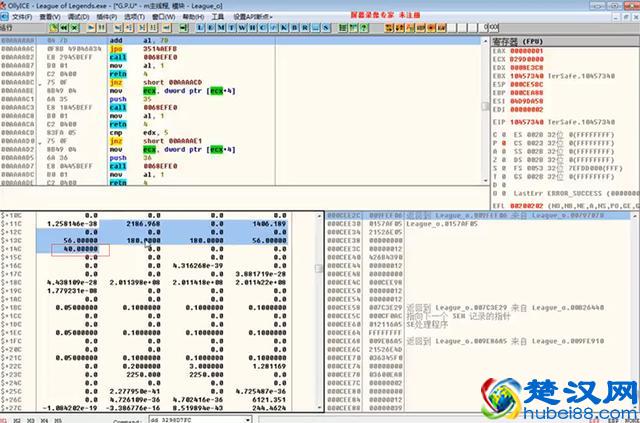This screenshot has width=640, height=423.
Task: Select the 40.00000 value in memory dump
Action: point(80,249)
